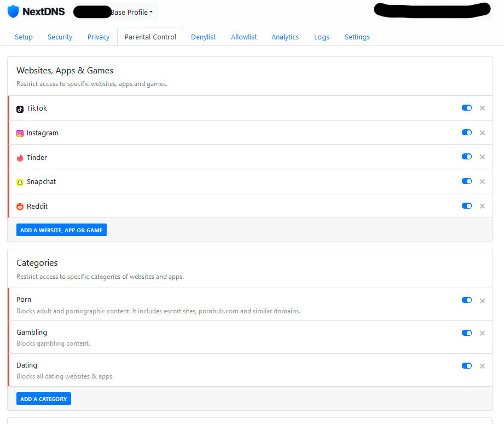This screenshot has width=504, height=424.
Task: Toggle the Instagram block switch
Action: [467, 132]
